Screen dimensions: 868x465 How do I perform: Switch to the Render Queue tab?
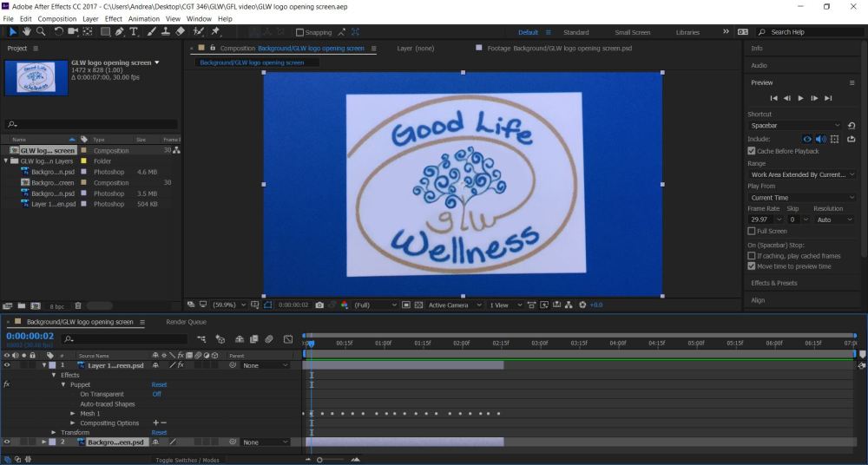pyautogui.click(x=186, y=322)
